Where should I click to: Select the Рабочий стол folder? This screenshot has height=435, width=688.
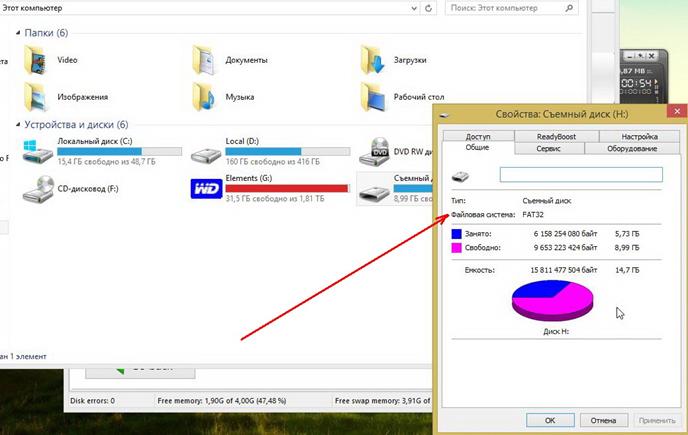(x=374, y=96)
